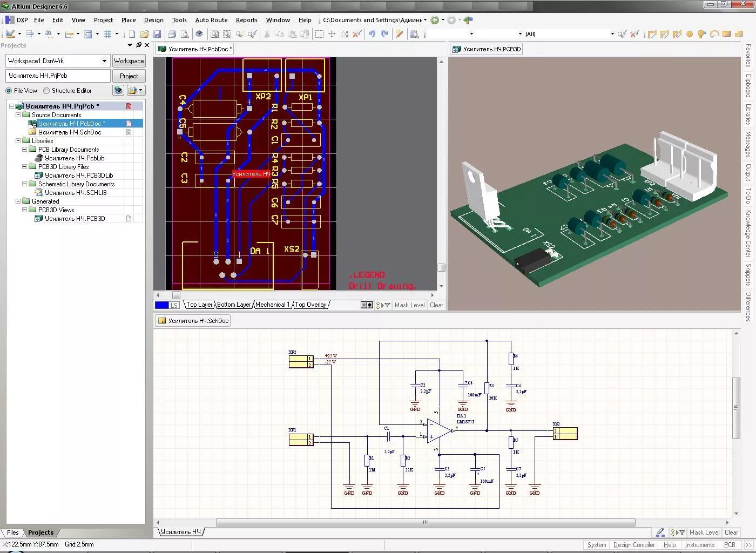Click the Workspace button
The image size is (756, 553).
click(129, 61)
